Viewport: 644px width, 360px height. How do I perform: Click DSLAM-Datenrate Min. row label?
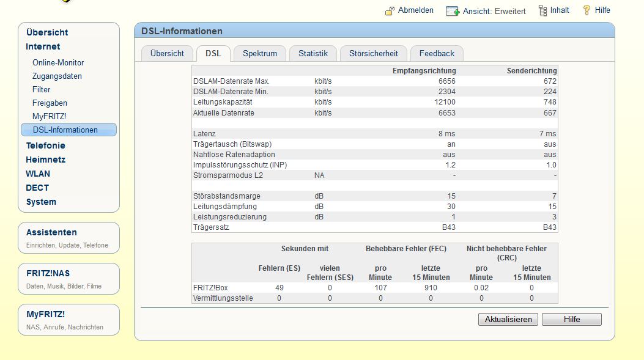coord(231,92)
